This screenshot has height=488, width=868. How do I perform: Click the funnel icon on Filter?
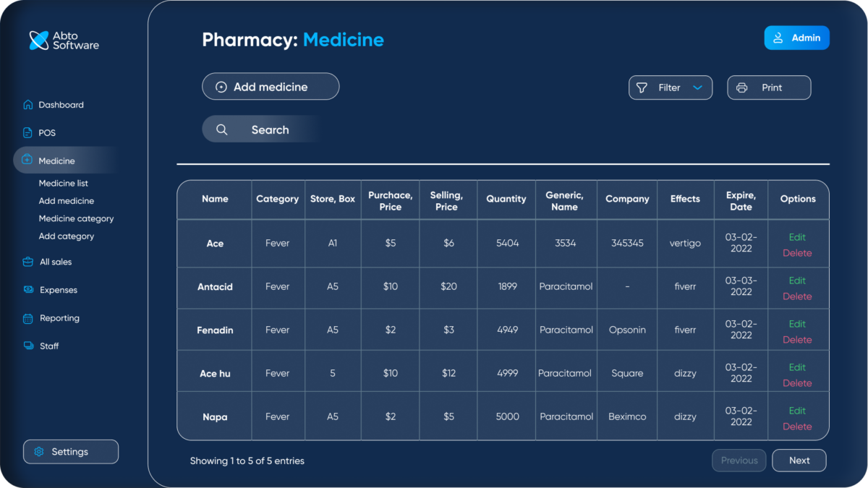[x=642, y=87]
